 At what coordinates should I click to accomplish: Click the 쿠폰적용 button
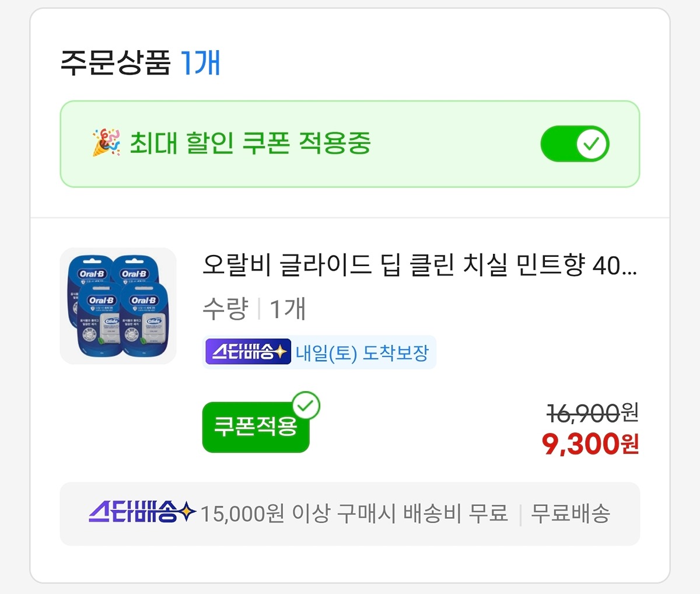coord(255,427)
